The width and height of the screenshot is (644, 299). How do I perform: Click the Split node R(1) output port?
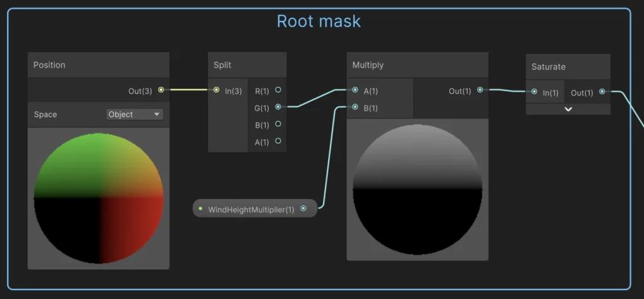(278, 90)
